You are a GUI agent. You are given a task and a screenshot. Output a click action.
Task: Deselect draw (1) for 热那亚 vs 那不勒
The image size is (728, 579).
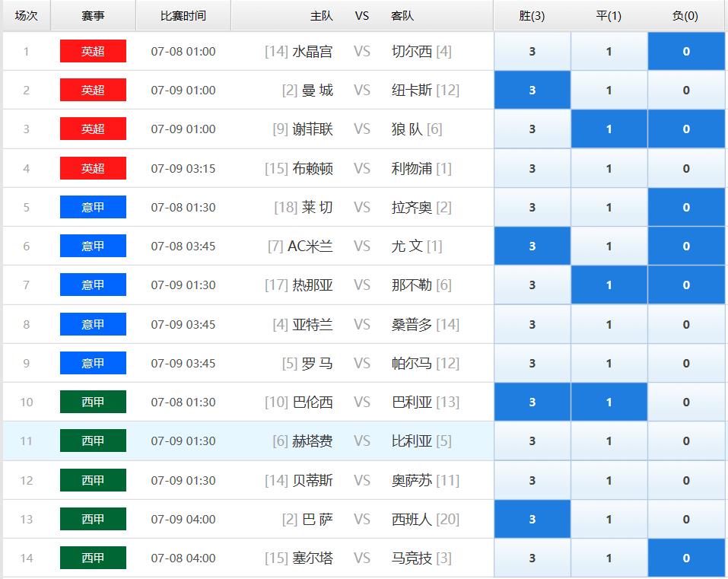609,285
